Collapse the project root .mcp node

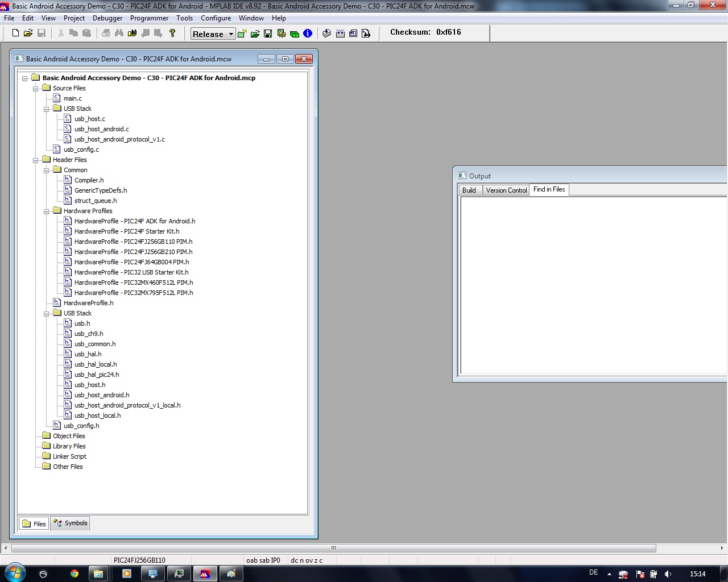click(x=25, y=78)
